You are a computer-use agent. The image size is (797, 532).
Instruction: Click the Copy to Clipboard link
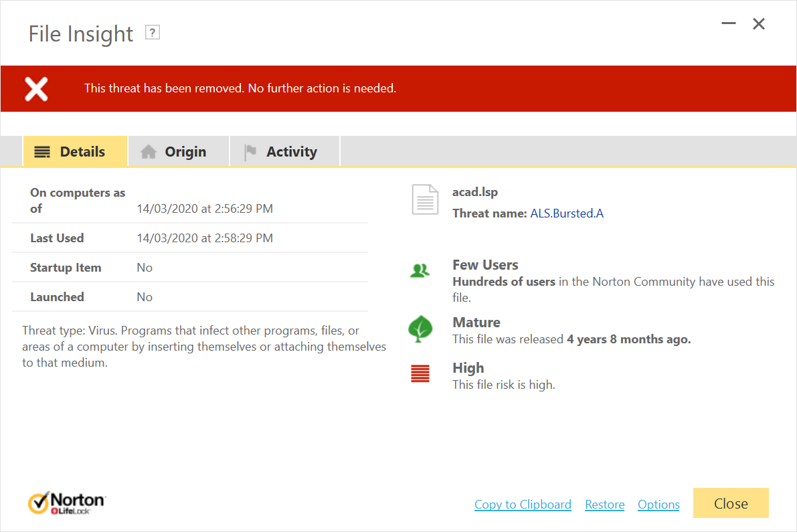(x=523, y=505)
